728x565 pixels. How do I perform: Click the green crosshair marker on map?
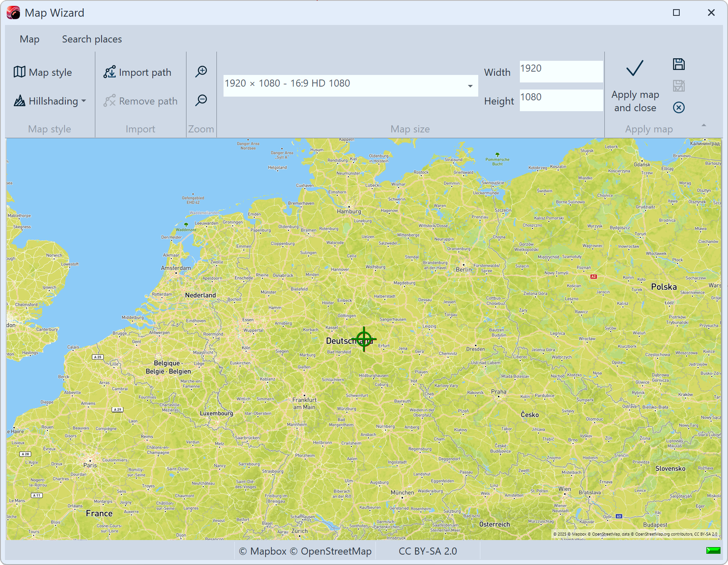pyautogui.click(x=364, y=339)
